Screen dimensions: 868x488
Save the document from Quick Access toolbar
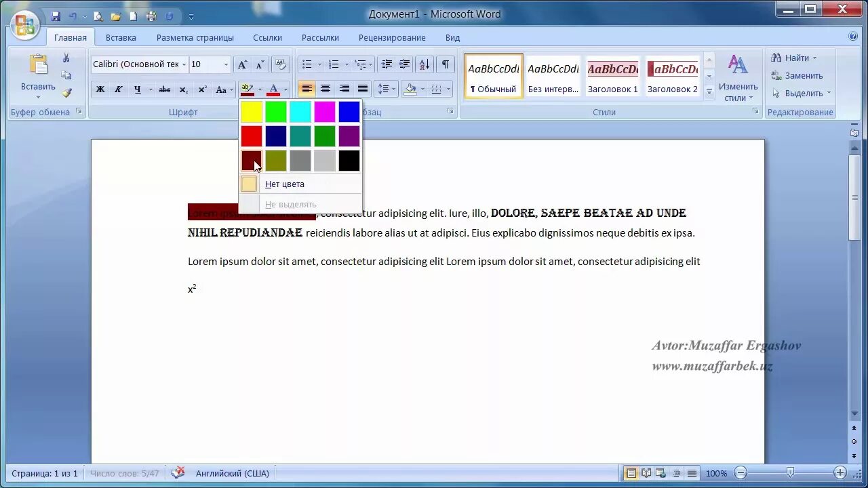pos(56,16)
